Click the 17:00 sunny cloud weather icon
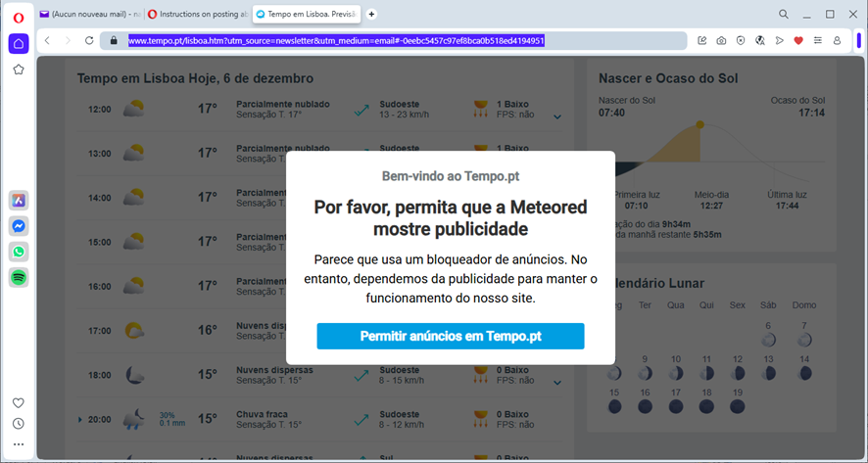 [134, 331]
